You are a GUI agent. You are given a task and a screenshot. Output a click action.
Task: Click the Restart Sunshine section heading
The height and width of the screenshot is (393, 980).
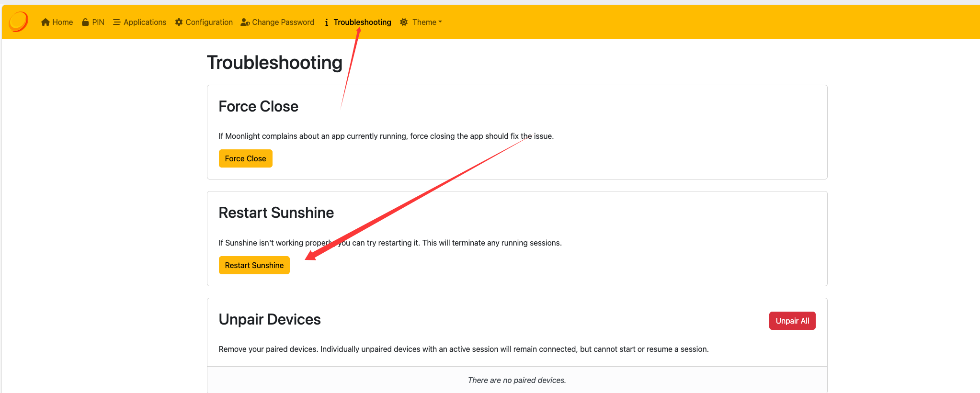[276, 213]
